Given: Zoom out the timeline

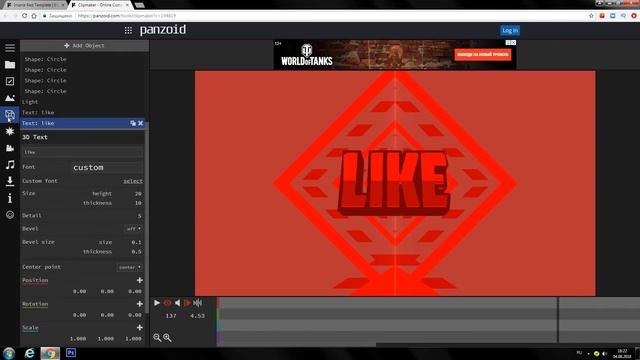Looking at the screenshot, I should pos(157,338).
